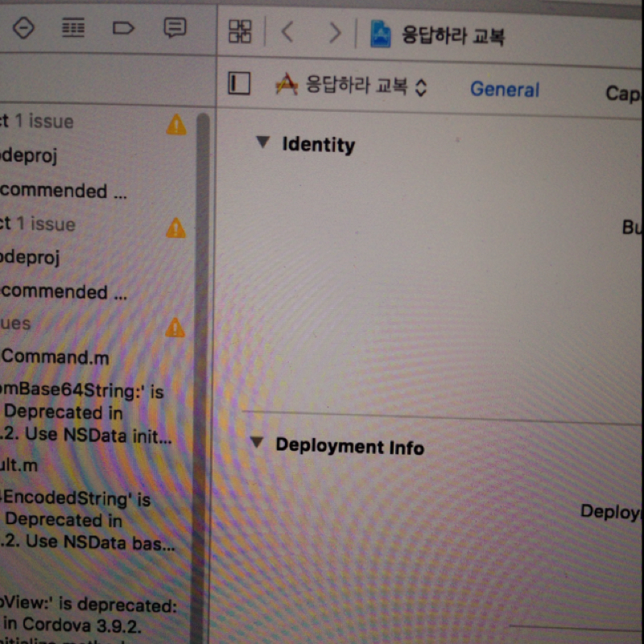
Task: Go forward in the editor history
Action: tap(335, 32)
